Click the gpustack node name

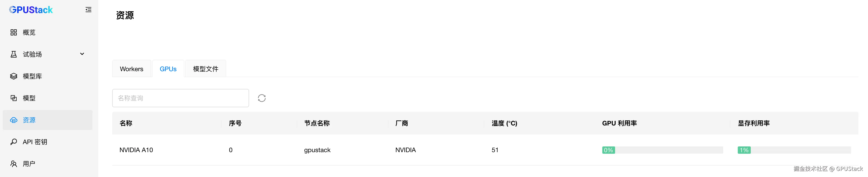(x=317, y=150)
